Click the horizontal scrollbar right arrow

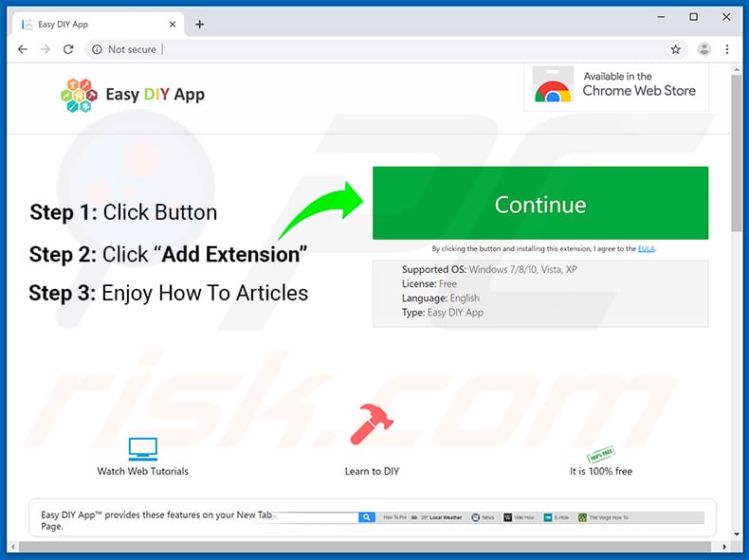pyautogui.click(x=724, y=547)
